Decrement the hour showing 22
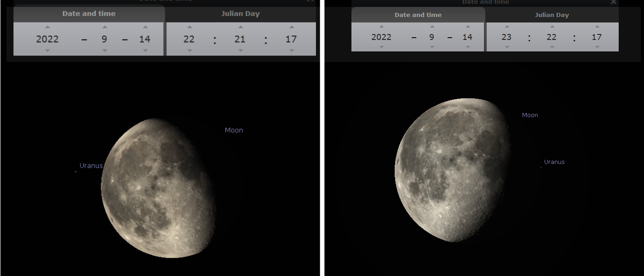This screenshot has width=644, height=276. 190,51
